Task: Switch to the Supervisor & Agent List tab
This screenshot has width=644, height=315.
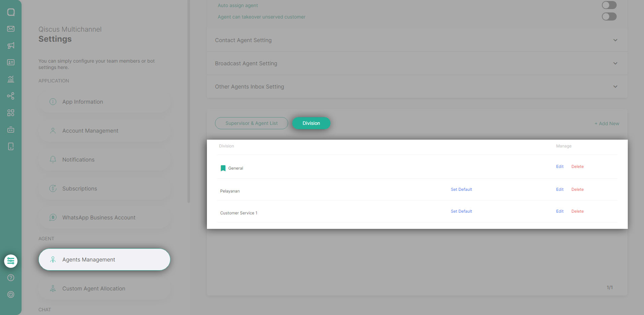Action: pos(251,123)
